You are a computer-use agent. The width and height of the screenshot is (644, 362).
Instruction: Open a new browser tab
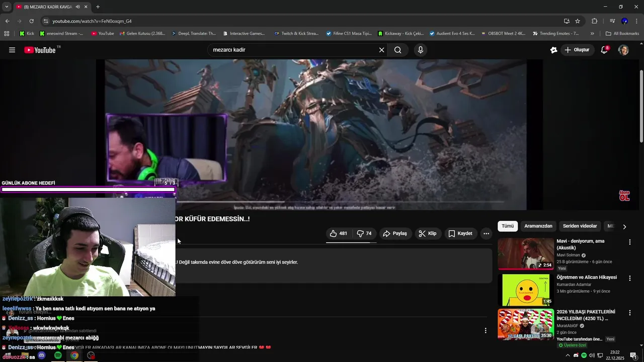click(98, 7)
